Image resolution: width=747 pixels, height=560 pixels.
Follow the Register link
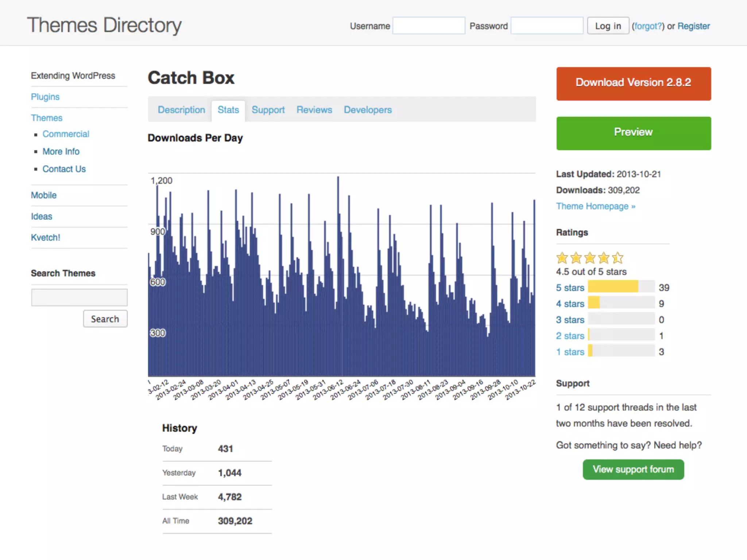693,26
